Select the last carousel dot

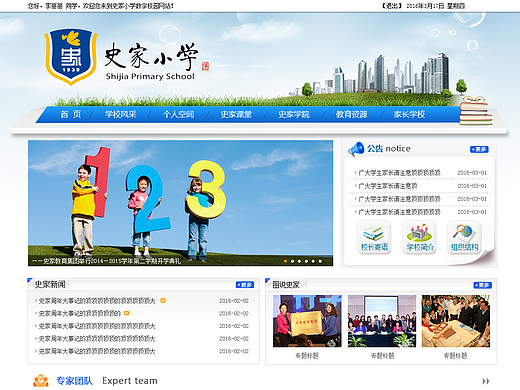(320, 261)
